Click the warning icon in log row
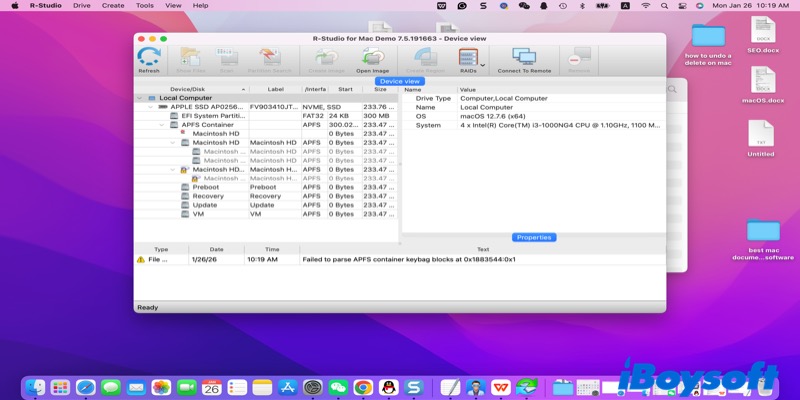Viewport: 800px width, 400px height. coord(141,259)
